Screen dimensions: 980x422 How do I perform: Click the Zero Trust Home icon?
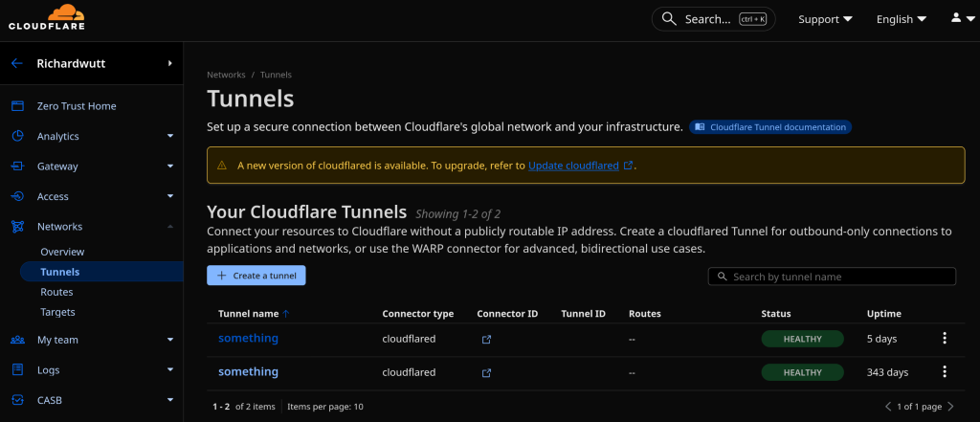[17, 106]
